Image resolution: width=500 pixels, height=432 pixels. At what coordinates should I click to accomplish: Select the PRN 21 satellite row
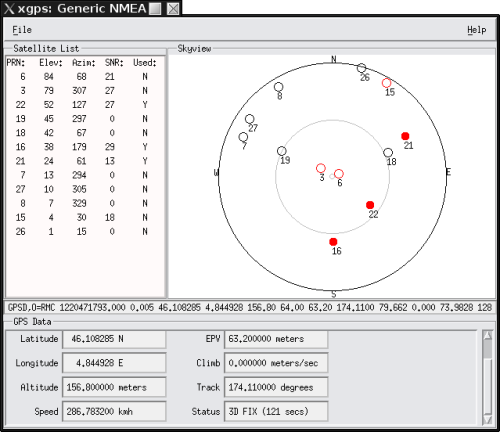85,161
